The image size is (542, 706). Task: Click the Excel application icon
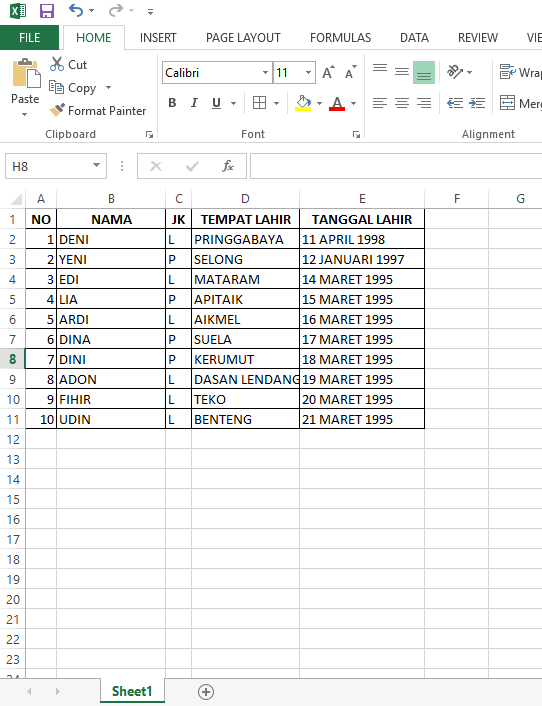click(18, 10)
